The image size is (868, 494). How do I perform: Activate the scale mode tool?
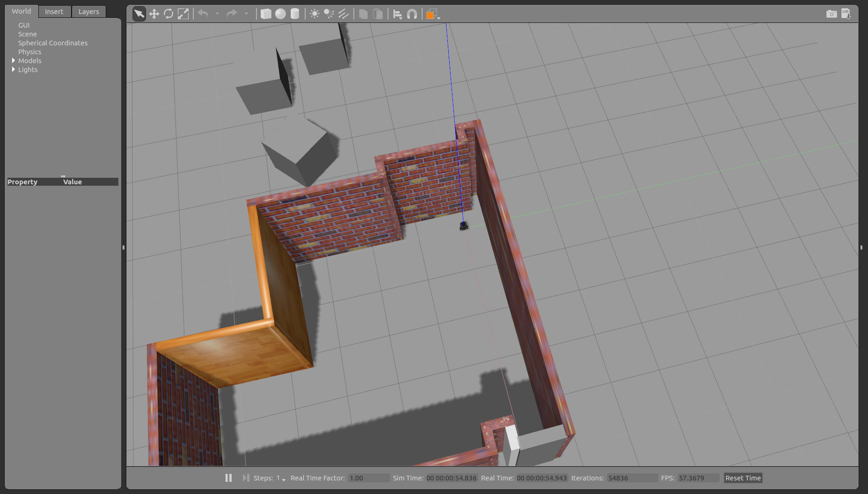[x=183, y=14]
